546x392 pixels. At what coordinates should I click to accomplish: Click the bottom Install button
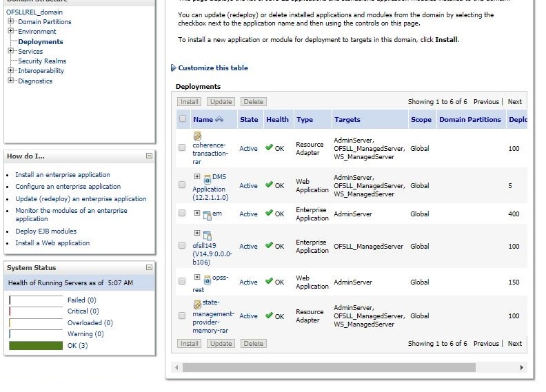[190, 343]
